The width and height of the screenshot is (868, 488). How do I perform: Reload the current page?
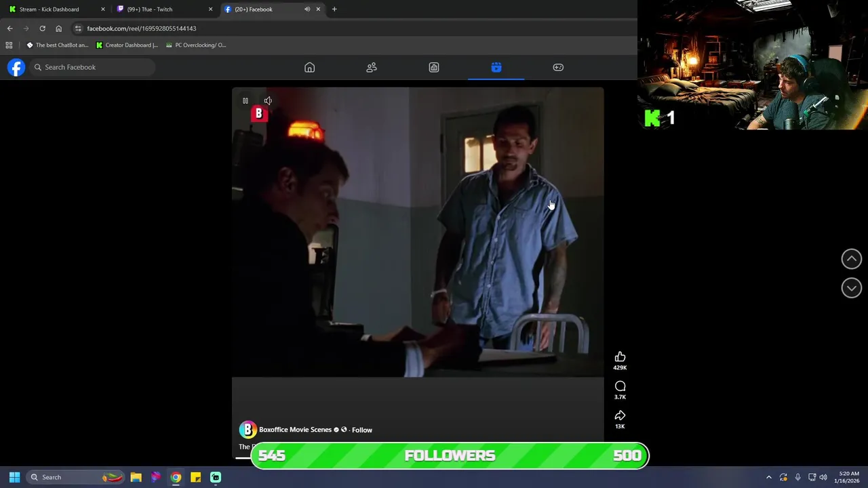(42, 28)
